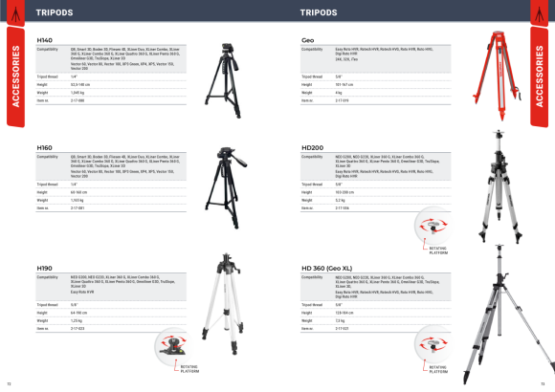Click the H190 white tripod image
555x392 pixels.
[223, 303]
